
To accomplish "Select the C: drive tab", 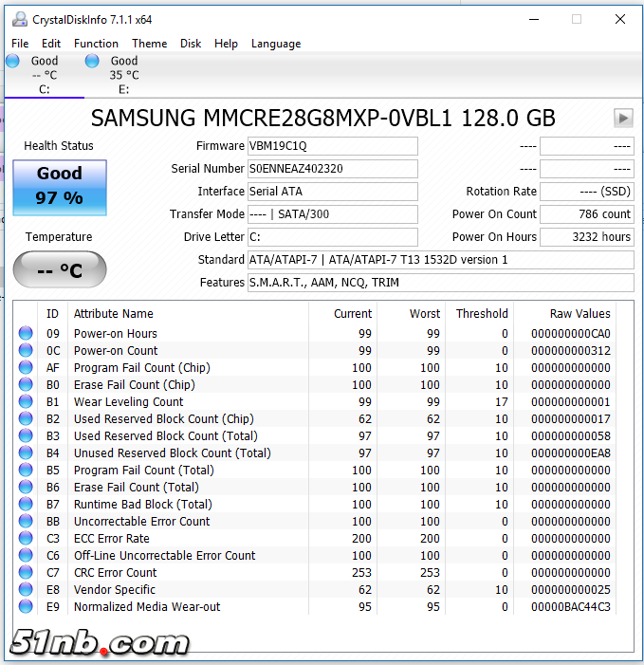I will 44,75.
